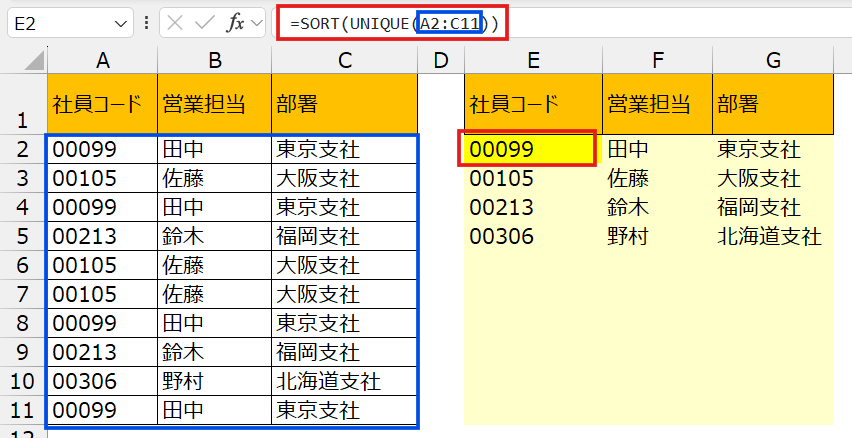Click the SORT UNIQUE formula text in formula bar
Viewport: 852px width, 438px height.
coord(392,22)
